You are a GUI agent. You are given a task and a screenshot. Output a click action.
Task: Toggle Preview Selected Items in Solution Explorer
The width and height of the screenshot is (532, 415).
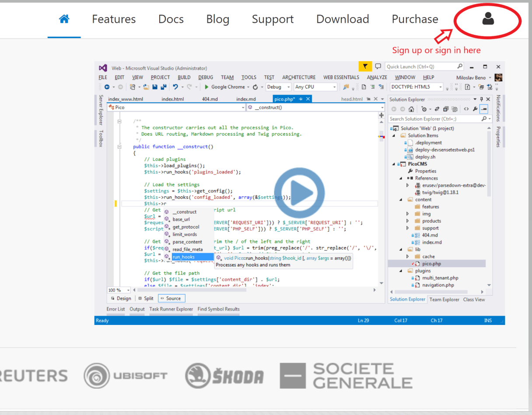coord(484,109)
